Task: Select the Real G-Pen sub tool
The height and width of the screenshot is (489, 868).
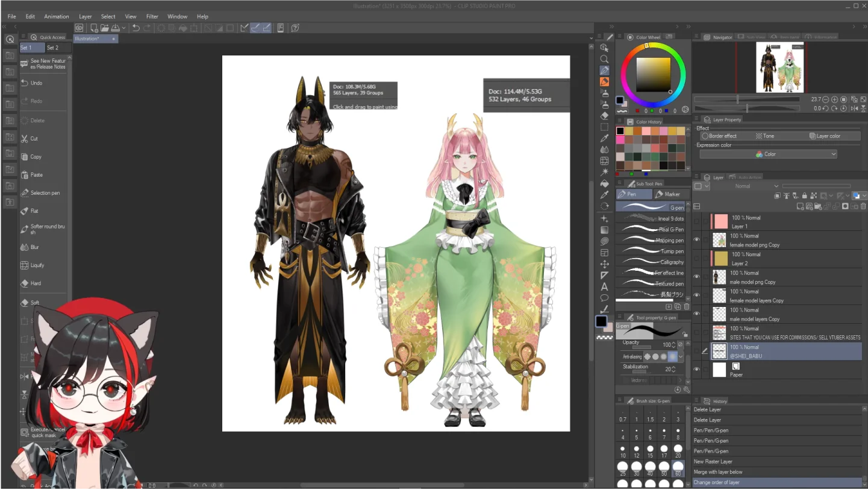Action: point(651,229)
